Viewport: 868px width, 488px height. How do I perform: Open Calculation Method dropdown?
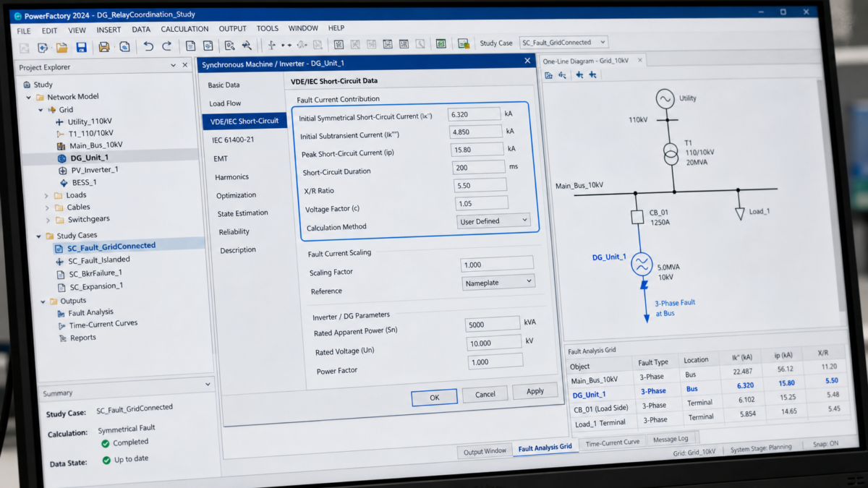pyautogui.click(x=495, y=221)
